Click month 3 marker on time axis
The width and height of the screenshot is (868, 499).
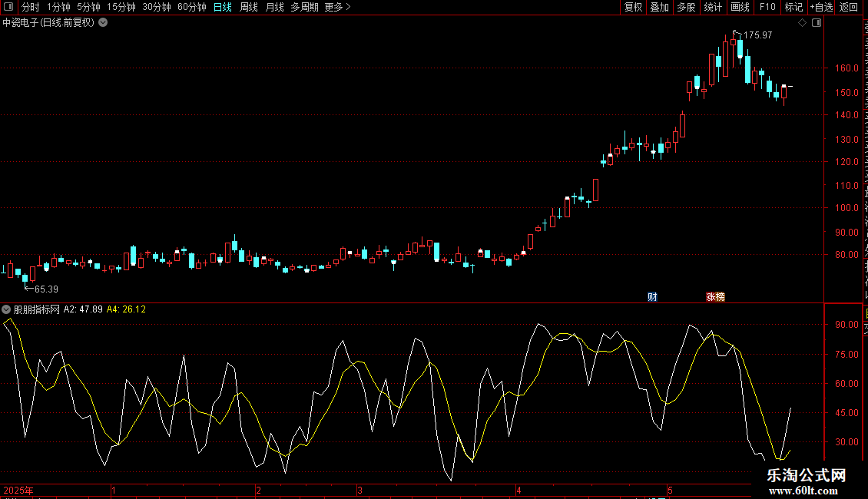click(x=359, y=490)
